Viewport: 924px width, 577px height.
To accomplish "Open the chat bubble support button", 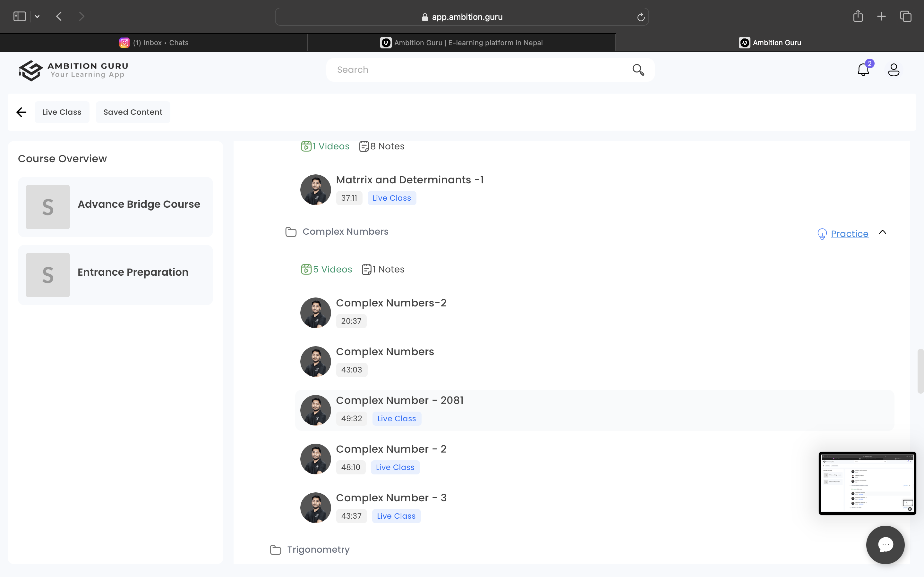I will (x=885, y=545).
